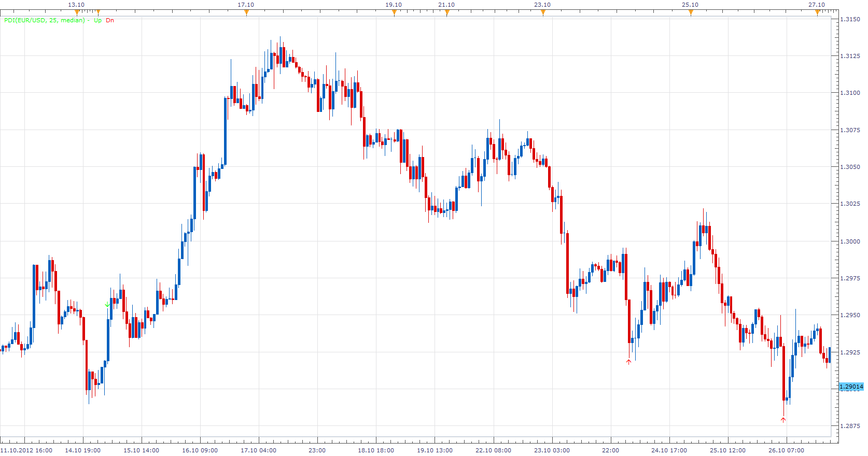Click the 17.10 date label at top
This screenshot has height=456, width=868.
tap(246, 5)
